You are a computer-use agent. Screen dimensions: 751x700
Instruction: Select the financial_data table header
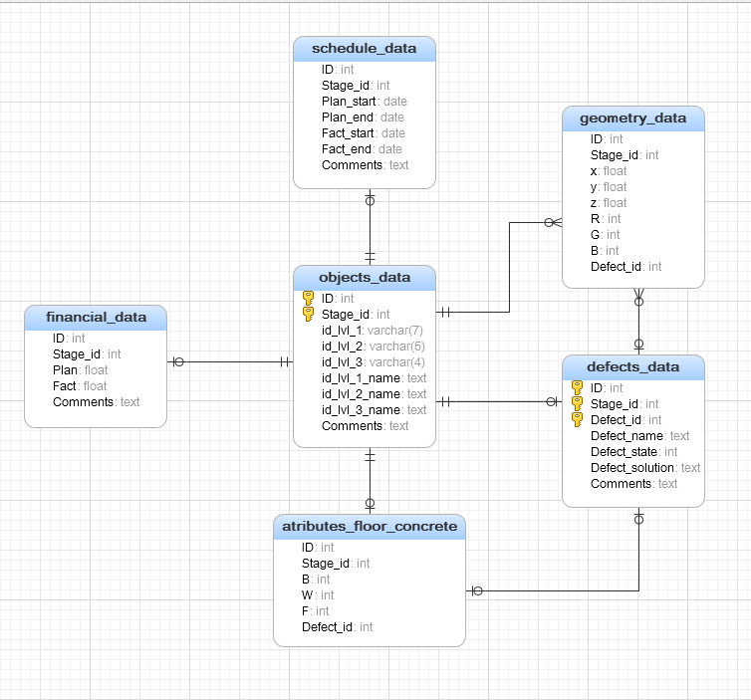pyautogui.click(x=96, y=318)
